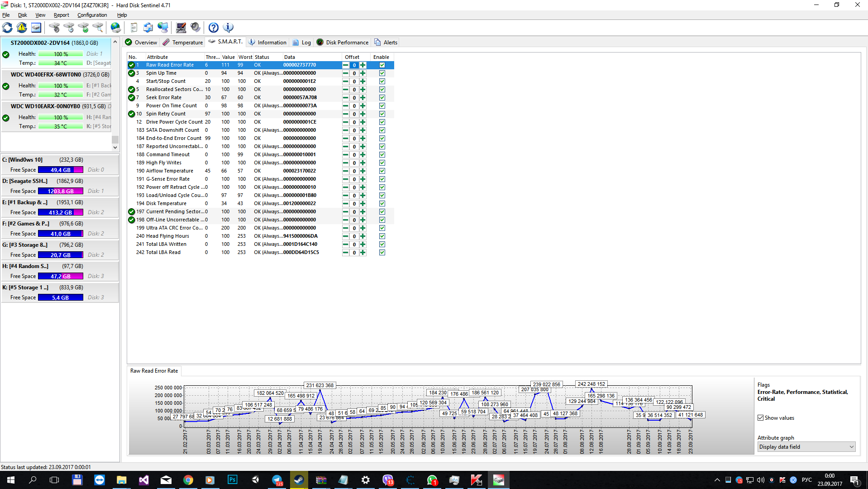Uncheck Enable for Raw Read Error Rate
The image size is (868, 489).
[382, 65]
